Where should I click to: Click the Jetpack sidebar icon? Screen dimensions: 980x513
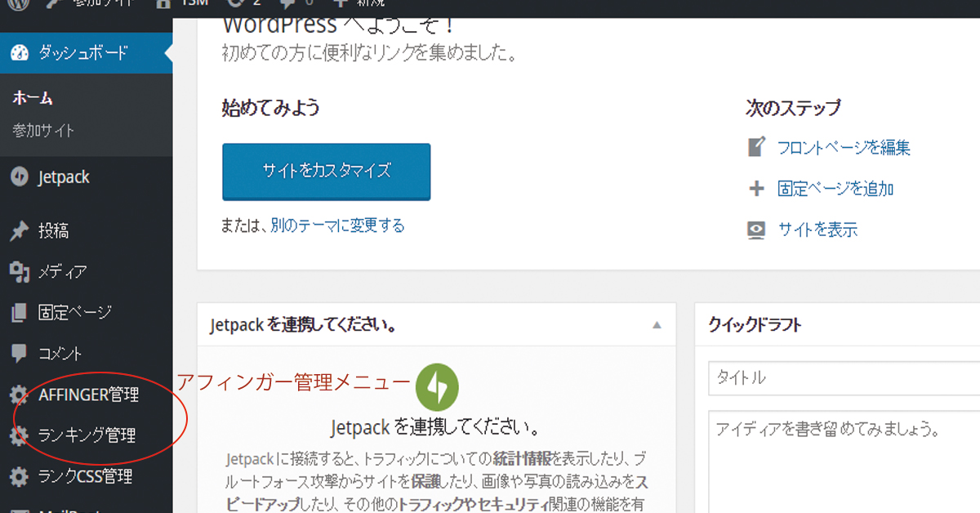tap(20, 176)
